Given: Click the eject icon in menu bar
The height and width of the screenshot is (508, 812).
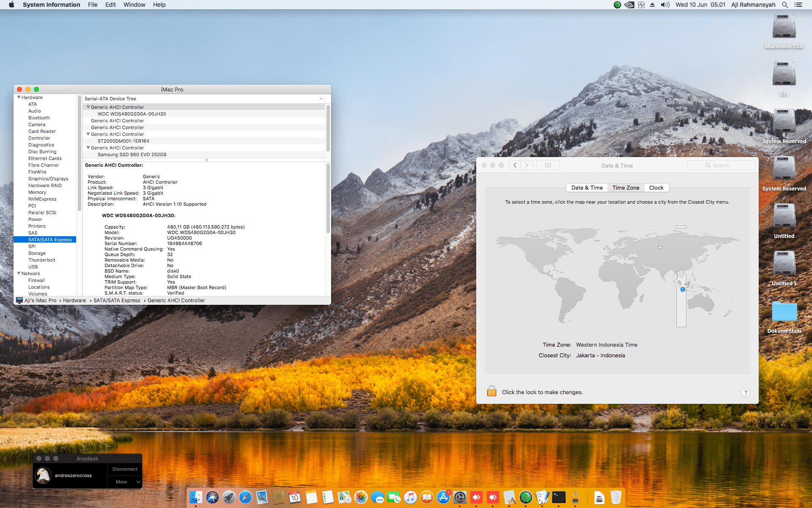Looking at the screenshot, I should click(x=652, y=5).
